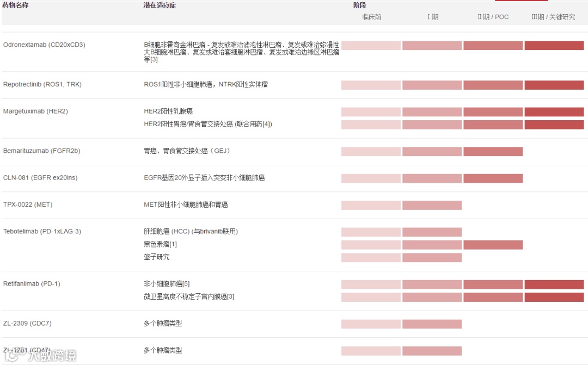
Task: Click 肝细胞癌 preclinical progress bar
Action: coord(371,232)
